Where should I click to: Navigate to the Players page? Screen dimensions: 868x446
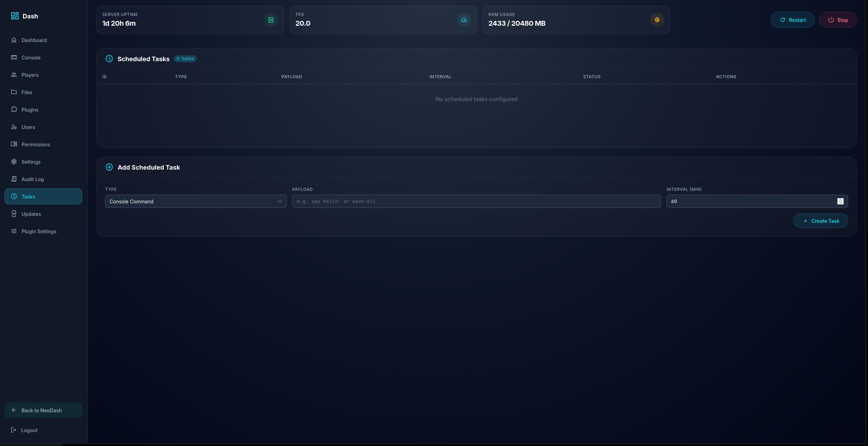(x=43, y=75)
